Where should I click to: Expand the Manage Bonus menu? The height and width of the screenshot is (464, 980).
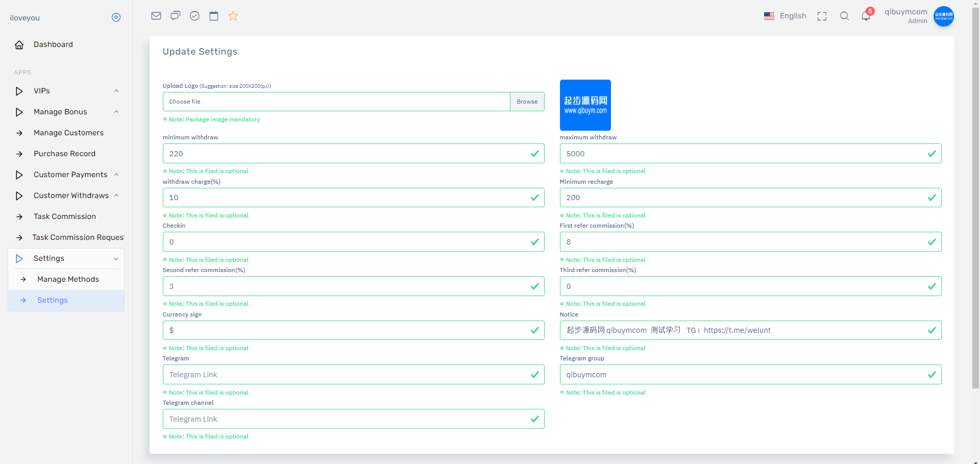coord(66,112)
